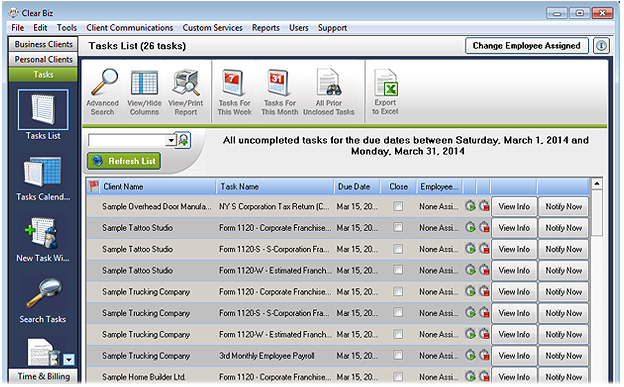Tick Close checkbox for Trucking Company Form 1120 - Corporate
The image size is (624, 387).
(398, 291)
